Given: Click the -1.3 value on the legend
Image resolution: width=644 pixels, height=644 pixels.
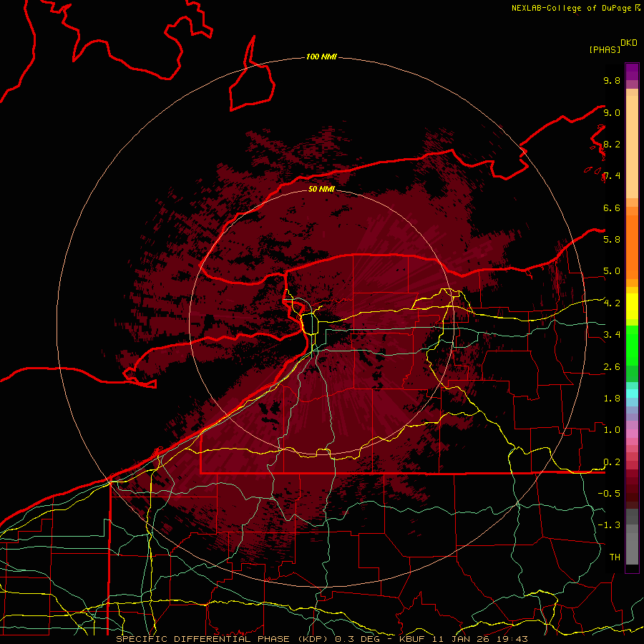Looking at the screenshot, I should [609, 525].
